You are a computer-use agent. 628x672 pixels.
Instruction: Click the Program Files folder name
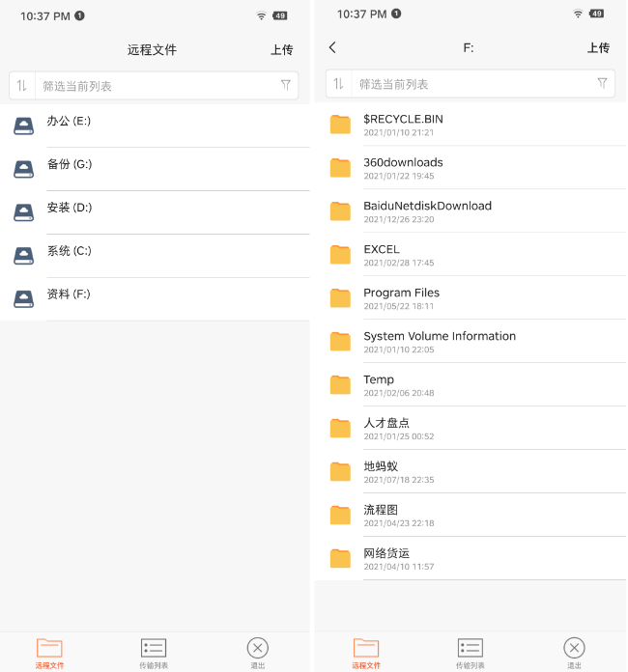click(402, 293)
